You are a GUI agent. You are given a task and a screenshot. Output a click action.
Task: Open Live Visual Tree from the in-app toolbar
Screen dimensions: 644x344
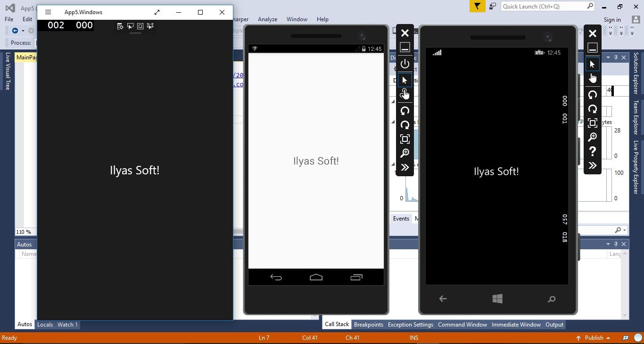[x=120, y=26]
